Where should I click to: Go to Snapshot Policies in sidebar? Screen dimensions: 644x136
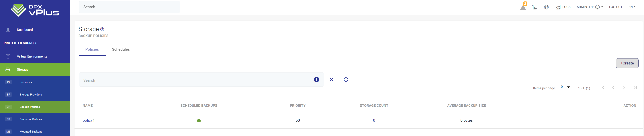click(31, 119)
